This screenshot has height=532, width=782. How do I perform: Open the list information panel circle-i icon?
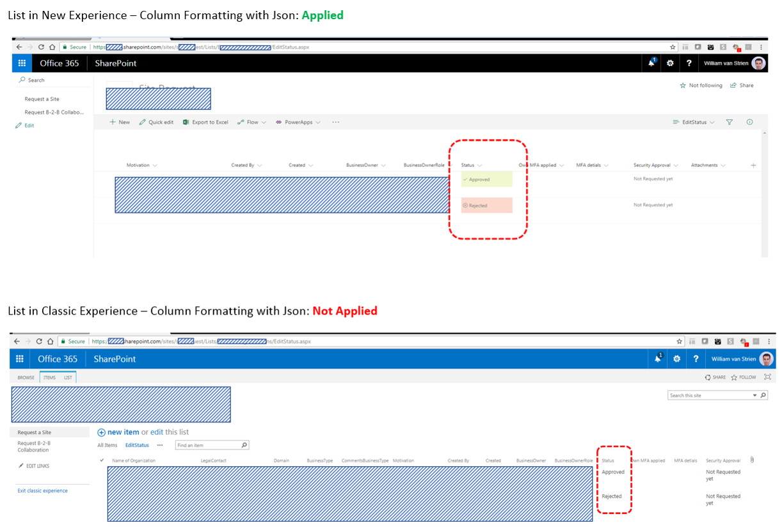pos(749,121)
